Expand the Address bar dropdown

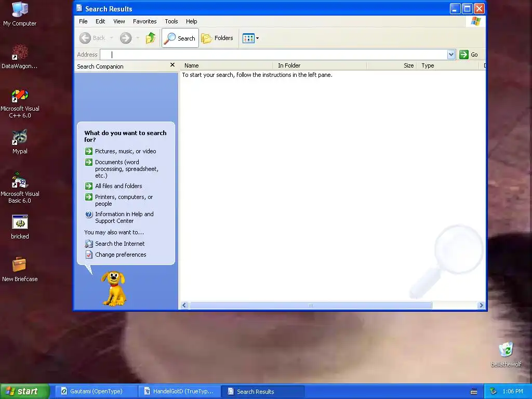pos(451,54)
